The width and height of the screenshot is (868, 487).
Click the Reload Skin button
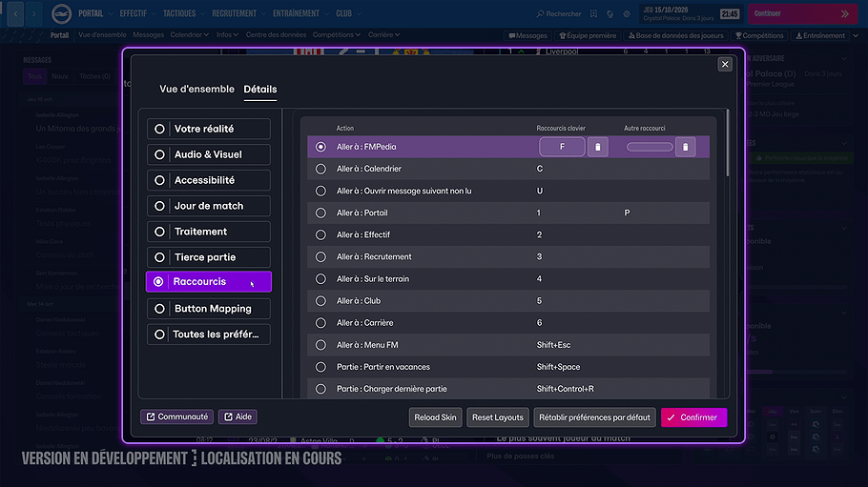pyautogui.click(x=435, y=417)
